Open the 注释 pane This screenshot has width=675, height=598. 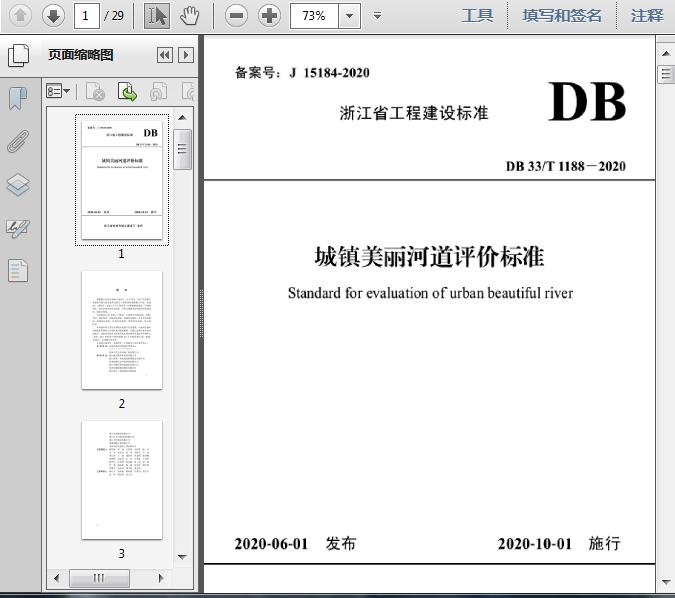[647, 16]
